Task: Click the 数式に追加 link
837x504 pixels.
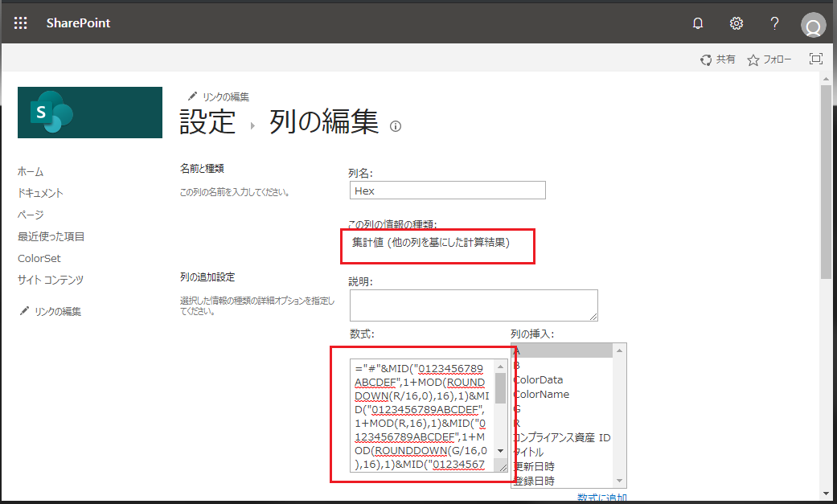Action: 602,498
